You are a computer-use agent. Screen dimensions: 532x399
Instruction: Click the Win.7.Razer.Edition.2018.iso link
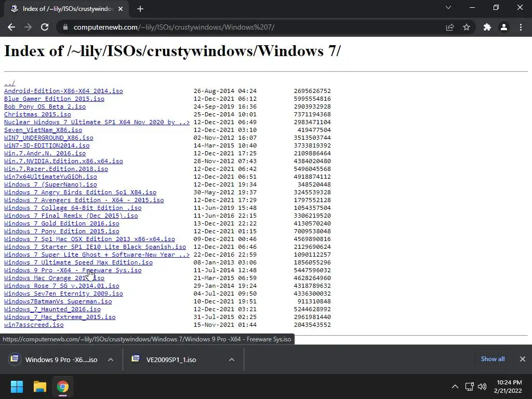pos(56,169)
